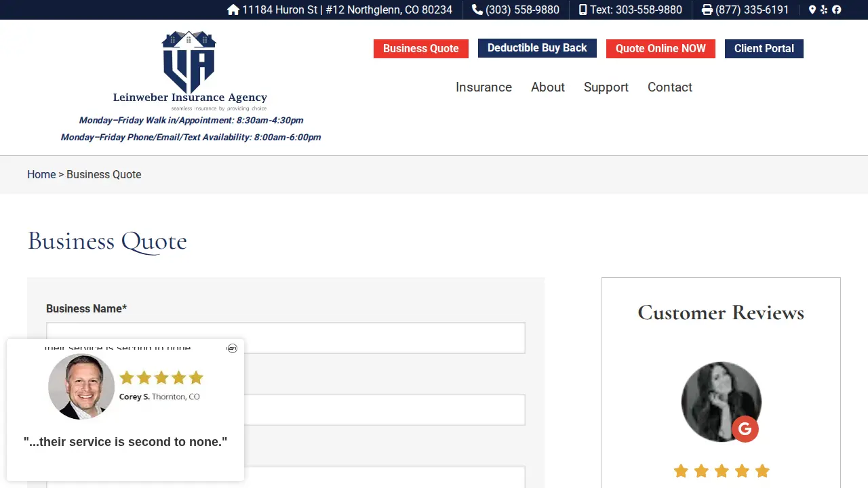868x488 pixels.
Task: Click the Phone/Email/Text Availability hours text
Action: [x=191, y=137]
